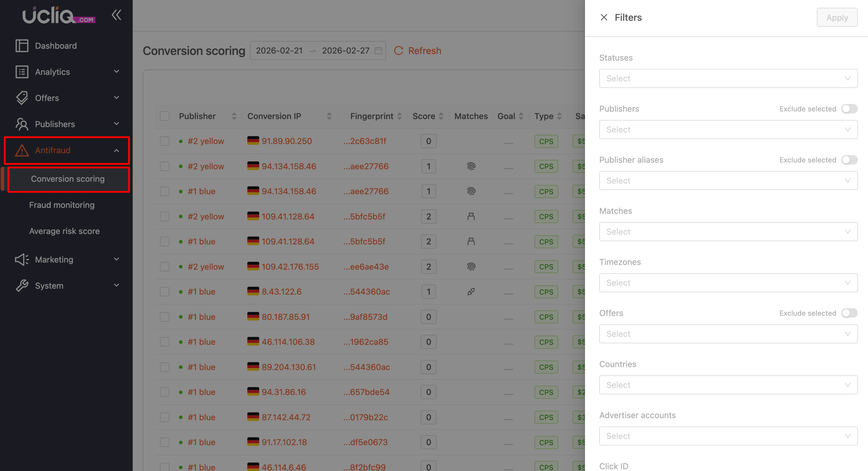Open the Countries select dropdown

pos(728,385)
